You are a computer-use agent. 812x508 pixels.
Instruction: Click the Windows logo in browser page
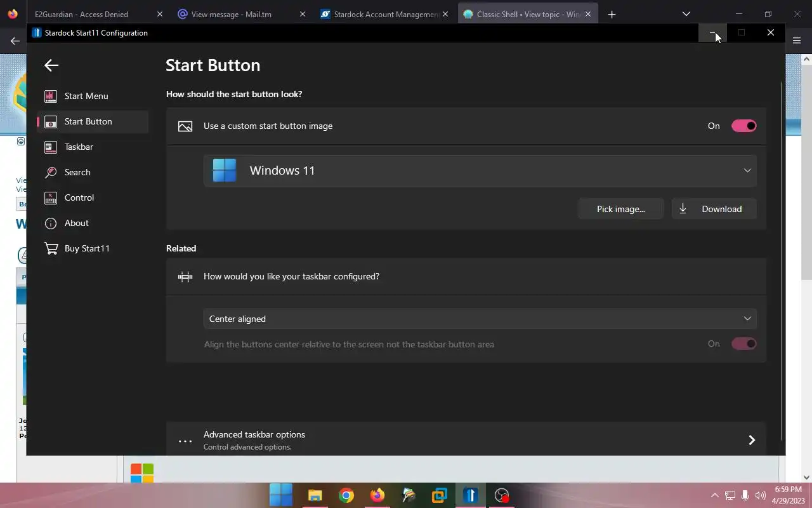coord(142,474)
